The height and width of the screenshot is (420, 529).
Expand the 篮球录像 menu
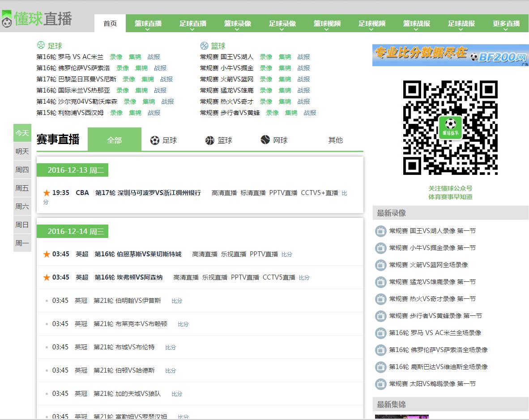(x=238, y=24)
